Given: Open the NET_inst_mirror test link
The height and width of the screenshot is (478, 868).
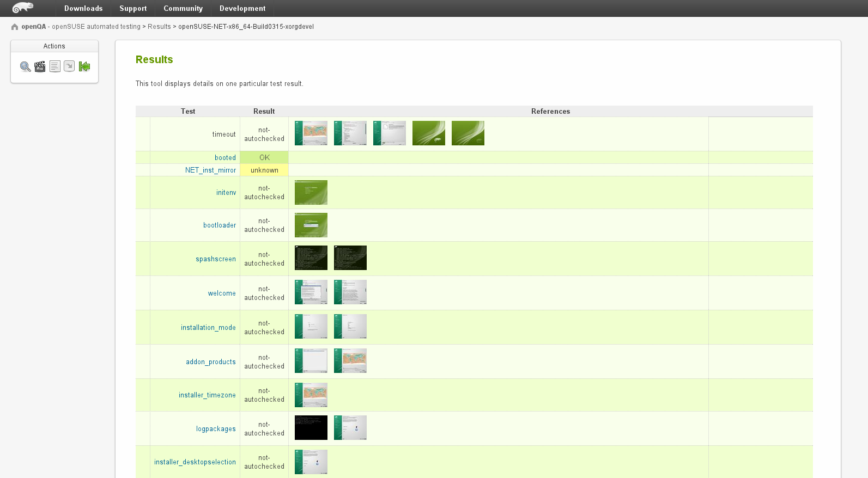Looking at the screenshot, I should click(210, 170).
